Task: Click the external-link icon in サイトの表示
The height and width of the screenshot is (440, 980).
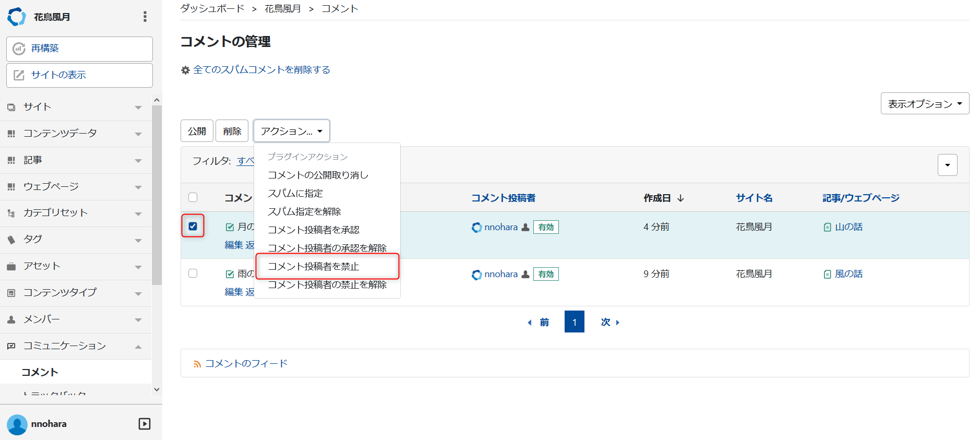Action: pyautogui.click(x=19, y=75)
